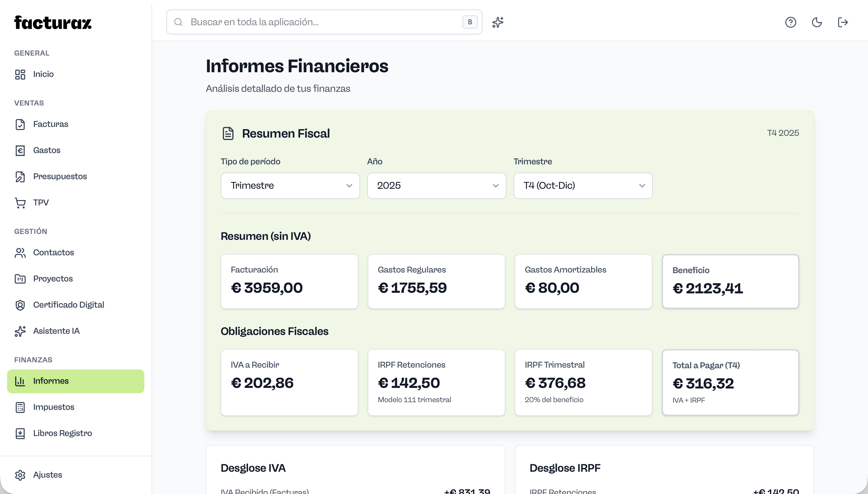
Task: Click the Ajustes gear icon
Action: pyautogui.click(x=20, y=475)
